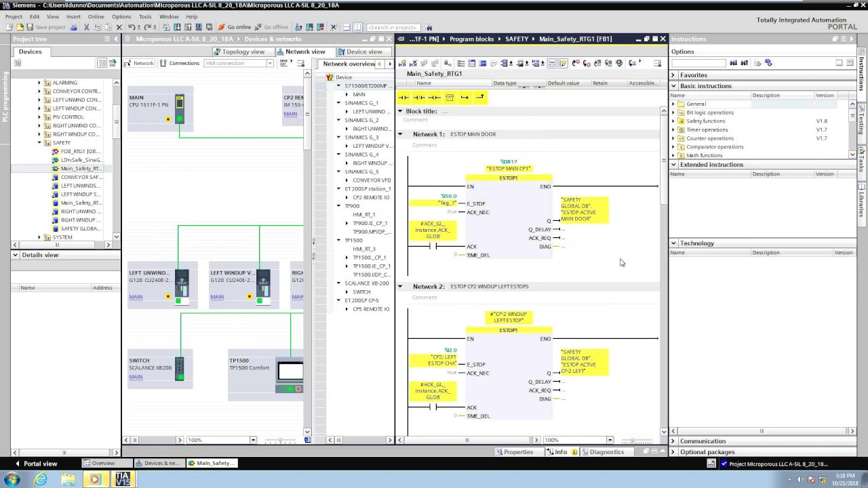Collapse Network 1 ESTOP MAIN DOOR
868x488 pixels.
pyautogui.click(x=400, y=134)
